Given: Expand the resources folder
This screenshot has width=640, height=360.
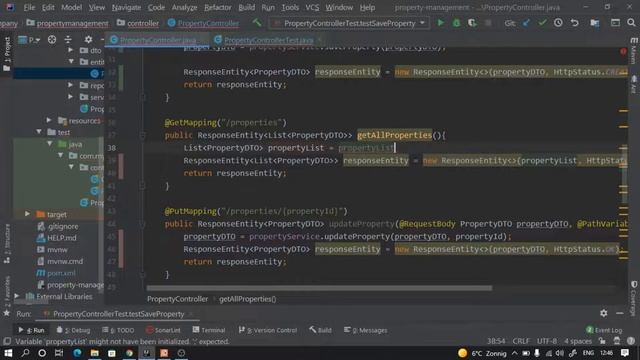Looking at the screenshot, I should 49,120.
